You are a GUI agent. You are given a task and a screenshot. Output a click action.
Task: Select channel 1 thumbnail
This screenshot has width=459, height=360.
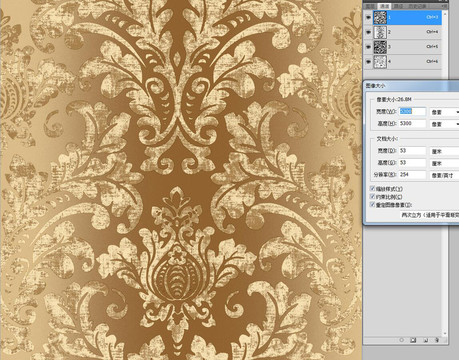coord(380,17)
